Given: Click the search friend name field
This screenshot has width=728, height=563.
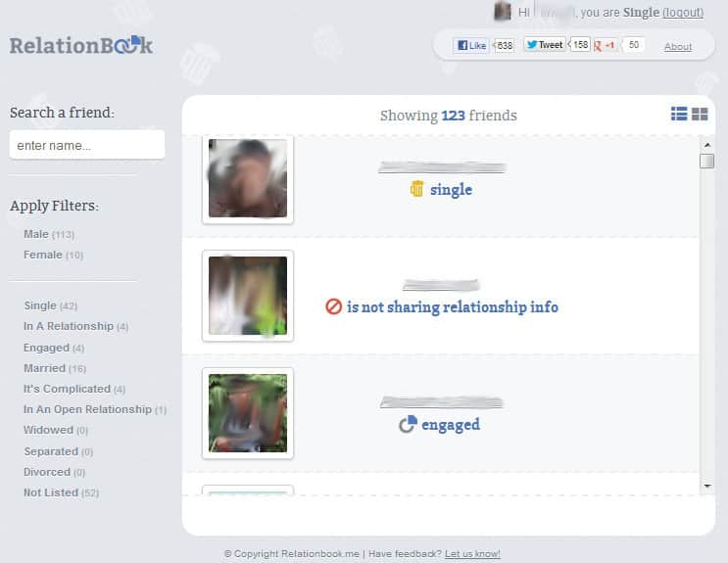Looking at the screenshot, I should 86,145.
